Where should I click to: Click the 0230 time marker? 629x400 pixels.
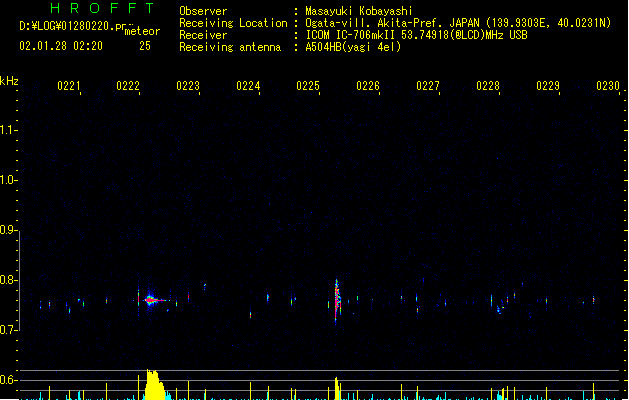tap(608, 86)
